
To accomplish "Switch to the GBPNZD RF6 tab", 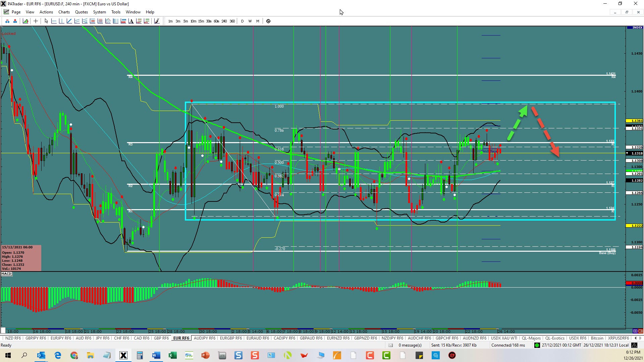I will [366, 338].
